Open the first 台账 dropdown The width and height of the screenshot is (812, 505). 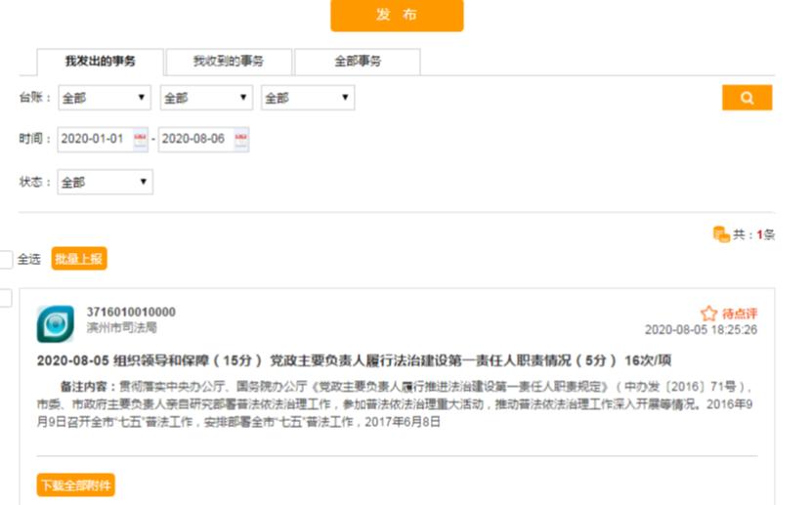105,98
